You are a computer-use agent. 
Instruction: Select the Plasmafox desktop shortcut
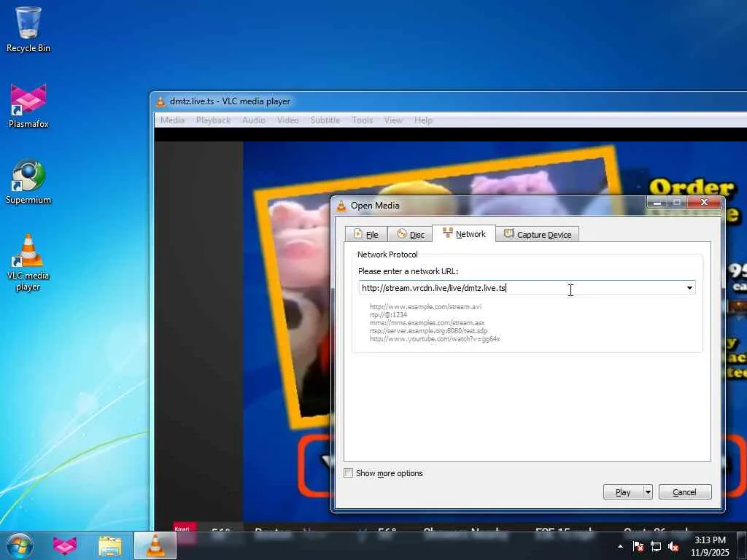click(28, 106)
